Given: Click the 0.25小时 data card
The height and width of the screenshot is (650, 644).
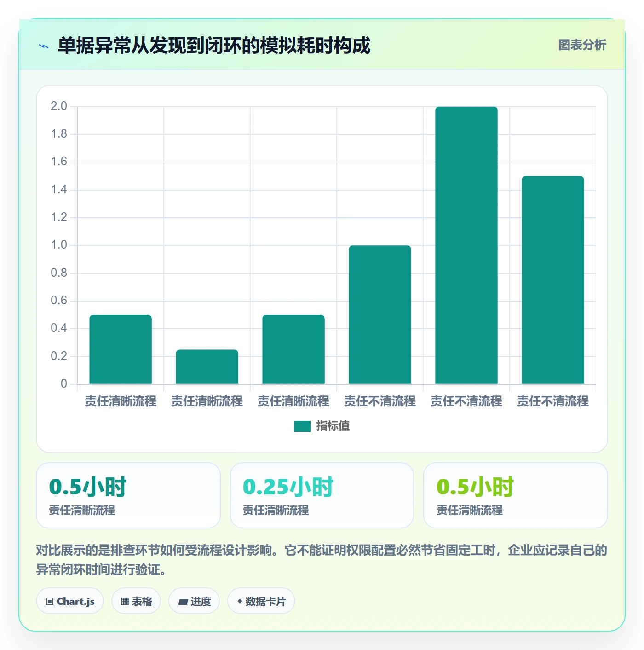Looking at the screenshot, I should click(322, 495).
